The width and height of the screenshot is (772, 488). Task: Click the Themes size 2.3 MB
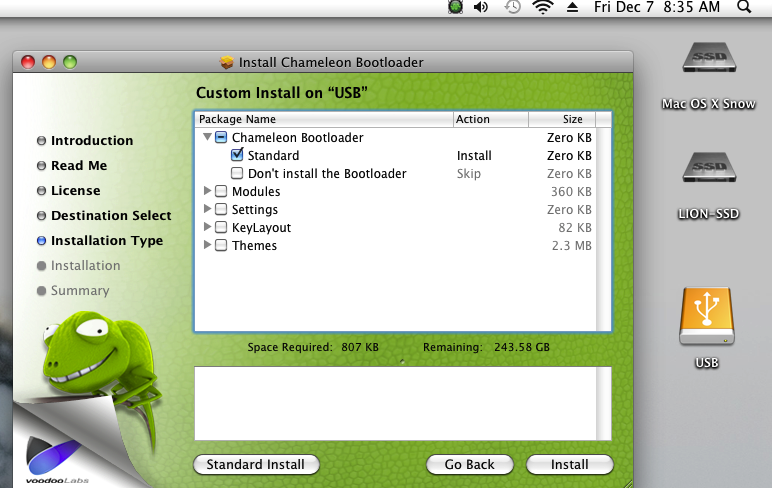pos(572,245)
